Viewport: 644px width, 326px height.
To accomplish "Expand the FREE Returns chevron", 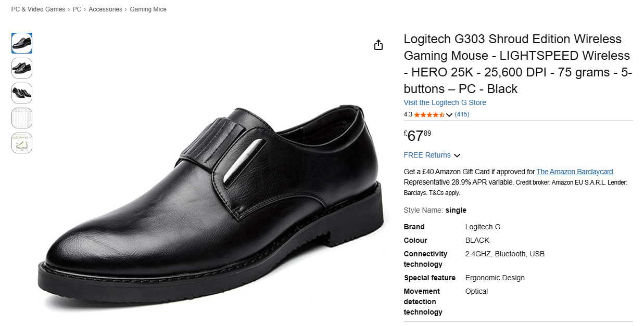I will [x=457, y=155].
